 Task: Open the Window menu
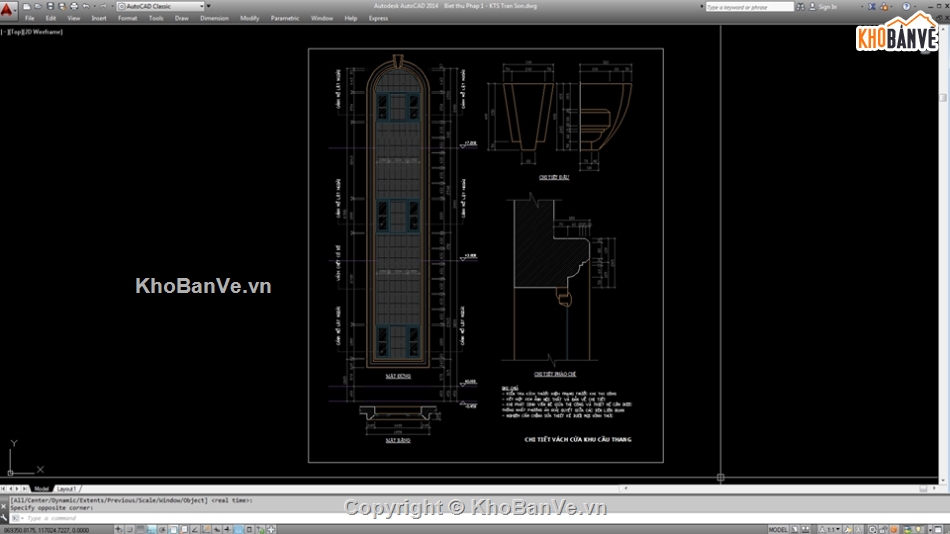[322, 18]
